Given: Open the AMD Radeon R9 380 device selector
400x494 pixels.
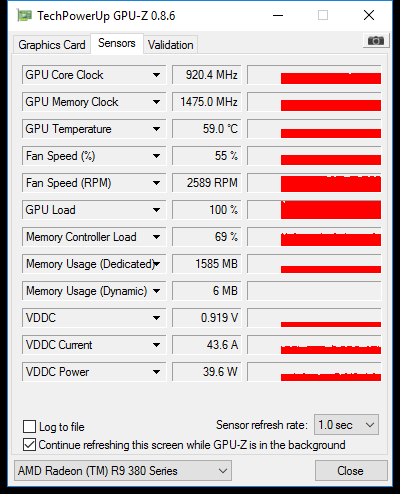Looking at the screenshot, I should [123, 471].
